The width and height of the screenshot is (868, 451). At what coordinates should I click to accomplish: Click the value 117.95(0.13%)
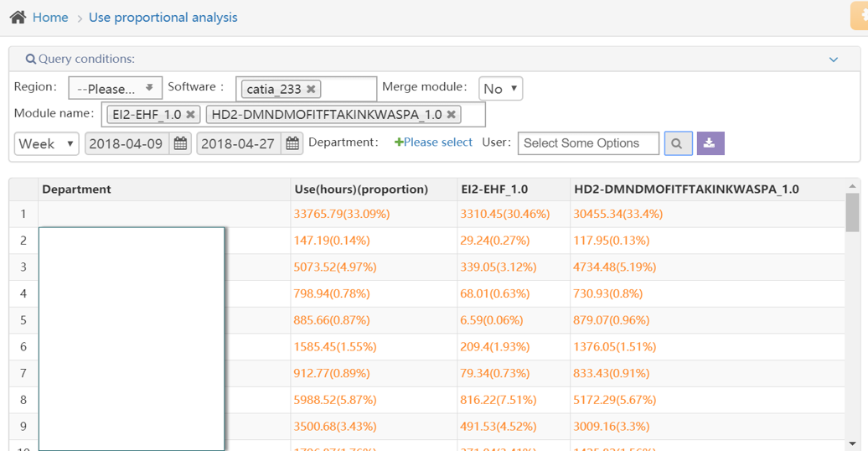coord(611,241)
